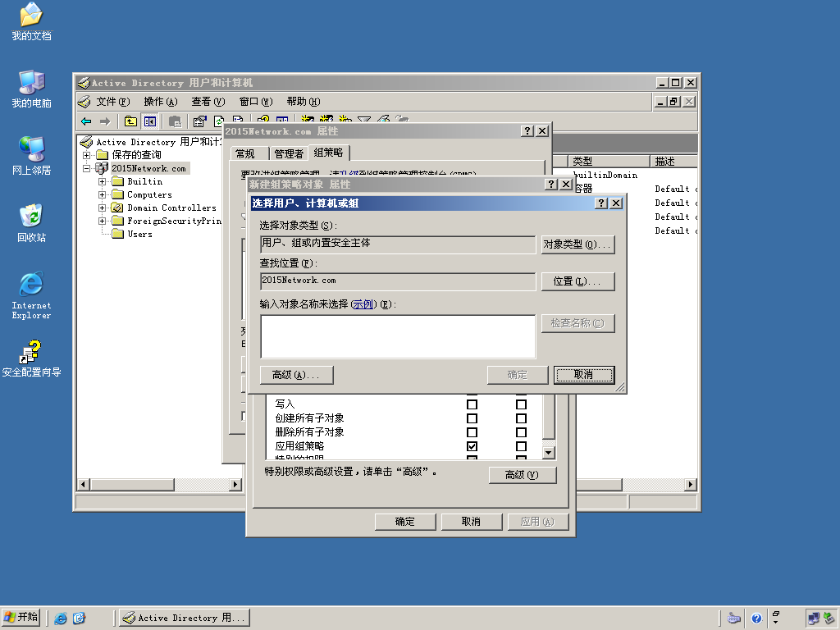
Task: Click the 2015Network.com domain icon in tree
Action: pyautogui.click(x=102, y=168)
